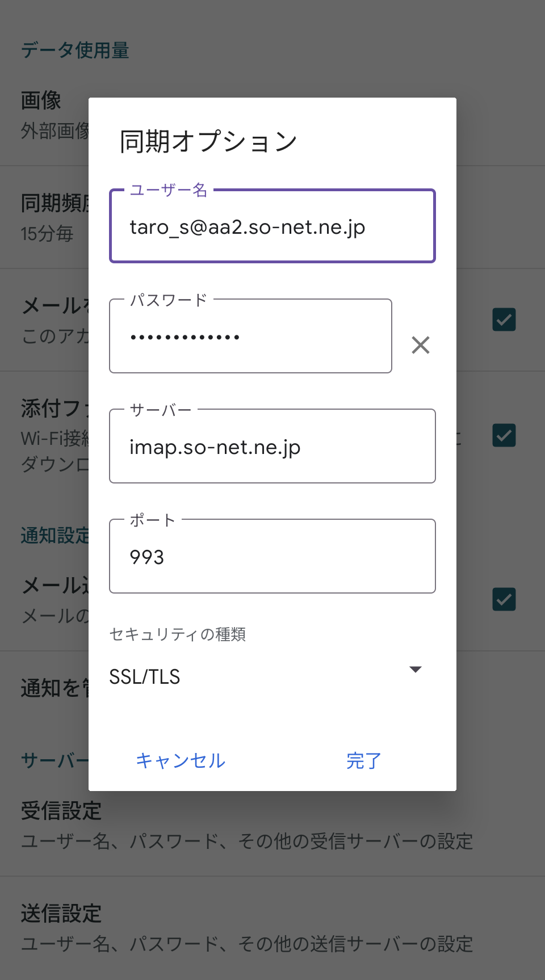
Task: Tap the 完了 button
Action: pyautogui.click(x=363, y=760)
